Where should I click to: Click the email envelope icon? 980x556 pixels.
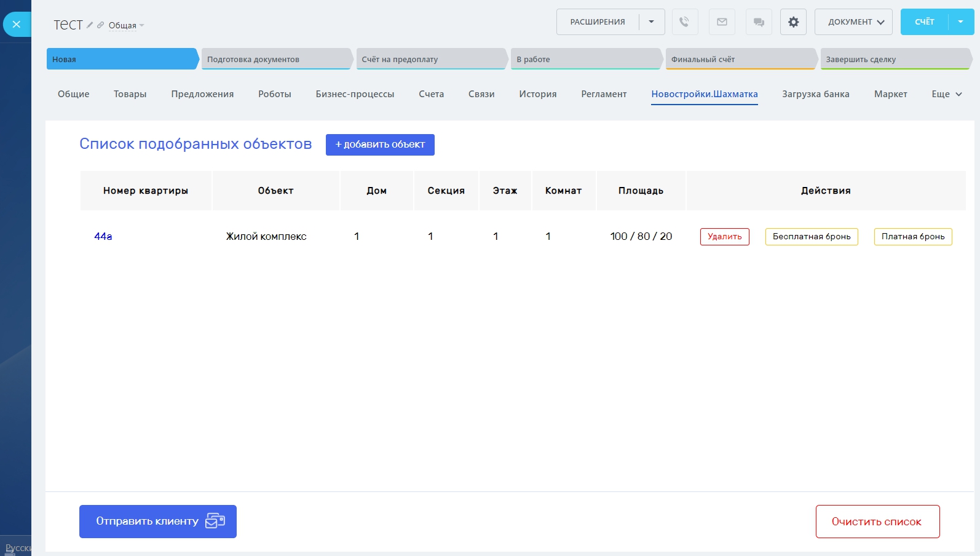click(722, 22)
